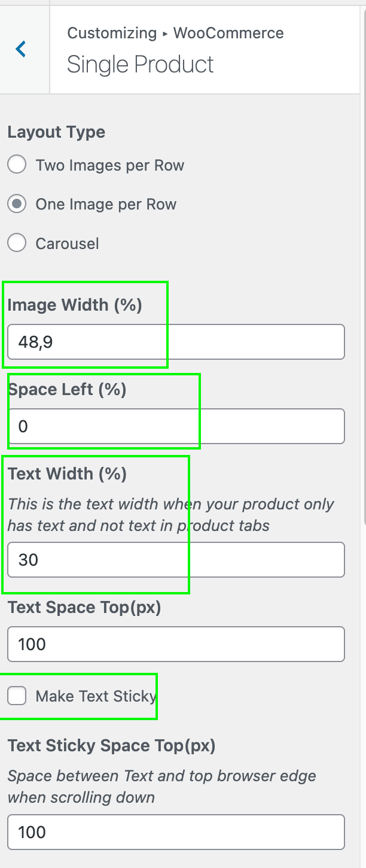Click the "Image Width (%)" label

click(75, 305)
